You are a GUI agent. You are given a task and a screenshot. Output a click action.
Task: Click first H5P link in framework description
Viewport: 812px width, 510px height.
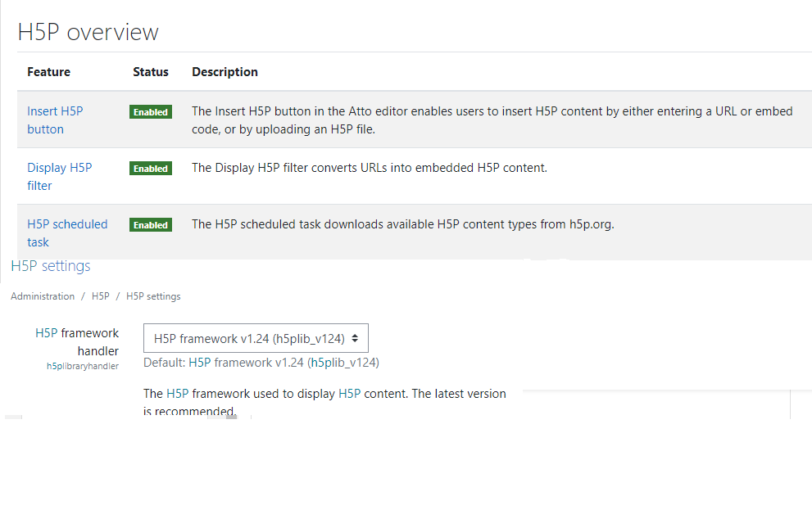click(x=178, y=394)
